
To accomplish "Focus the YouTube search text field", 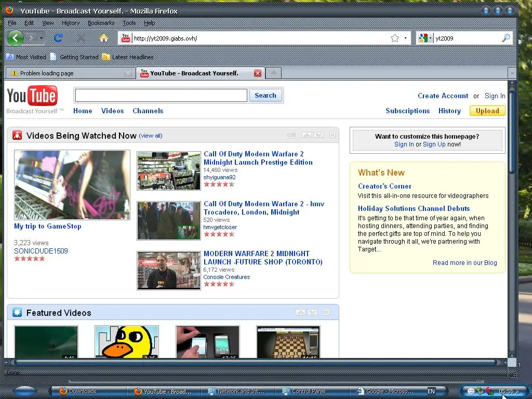I will point(161,96).
